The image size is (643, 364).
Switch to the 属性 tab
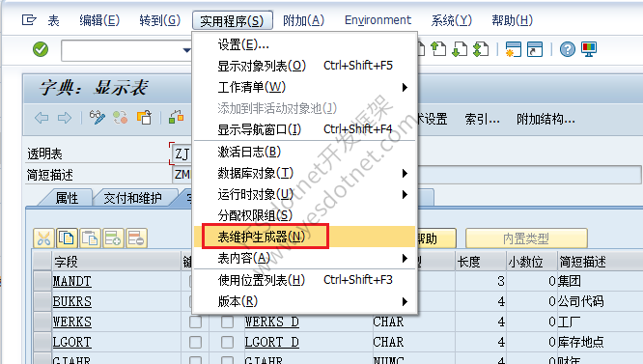point(67,198)
